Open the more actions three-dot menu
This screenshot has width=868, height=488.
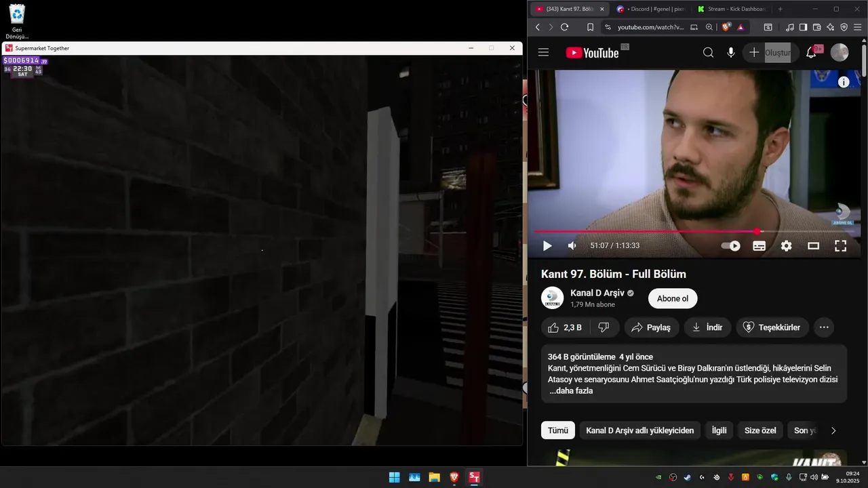(x=824, y=327)
